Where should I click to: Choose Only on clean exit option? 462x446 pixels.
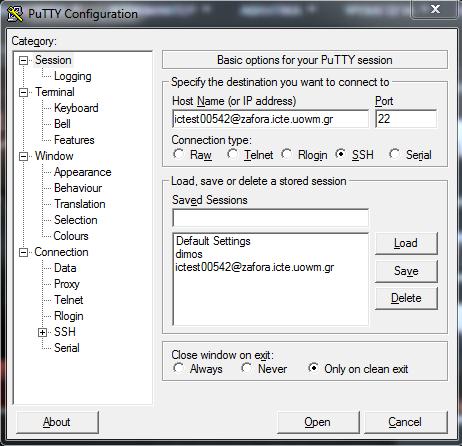[x=358, y=369]
